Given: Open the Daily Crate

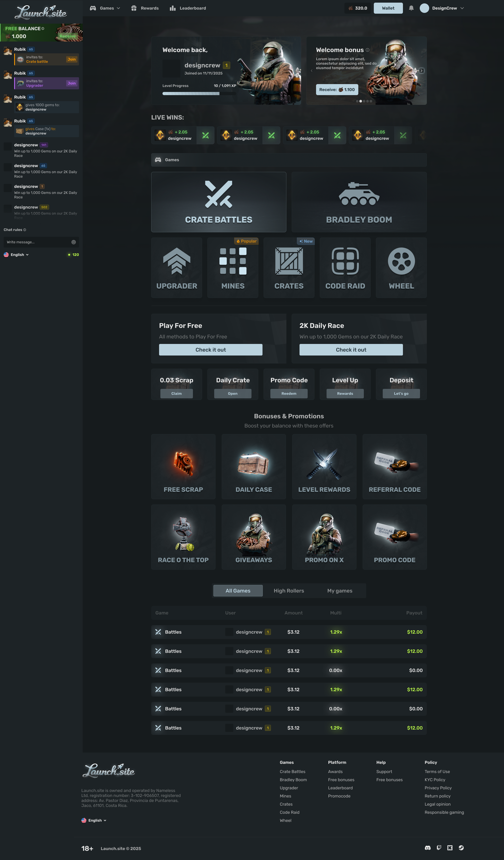Looking at the screenshot, I should 233,394.
